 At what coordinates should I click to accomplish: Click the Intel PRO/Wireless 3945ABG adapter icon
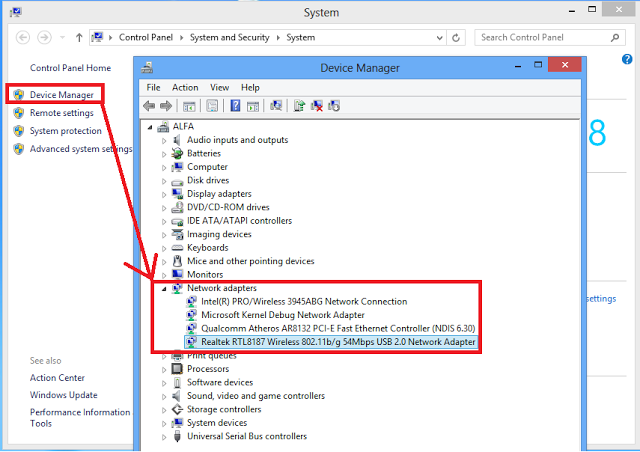(x=191, y=301)
